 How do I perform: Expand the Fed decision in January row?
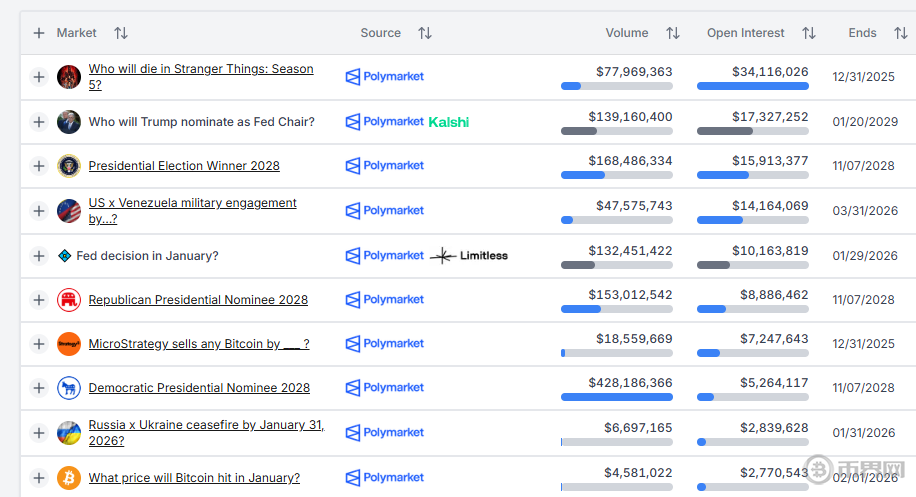[39, 256]
